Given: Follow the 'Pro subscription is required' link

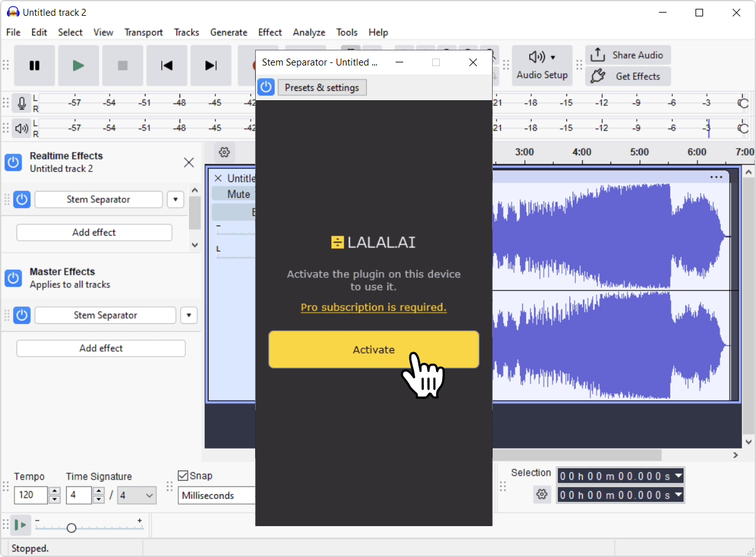Looking at the screenshot, I should pos(374,307).
